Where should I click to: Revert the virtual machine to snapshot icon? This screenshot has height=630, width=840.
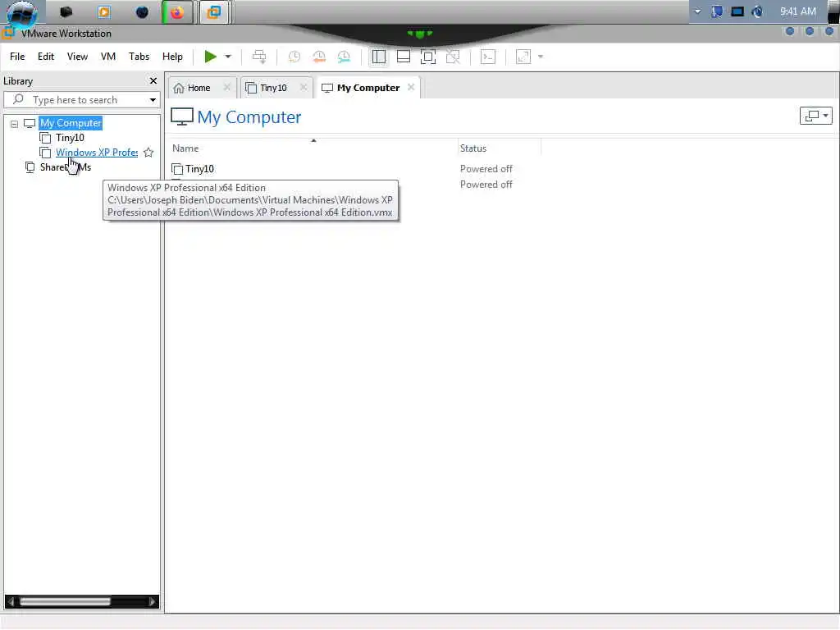pyautogui.click(x=319, y=57)
